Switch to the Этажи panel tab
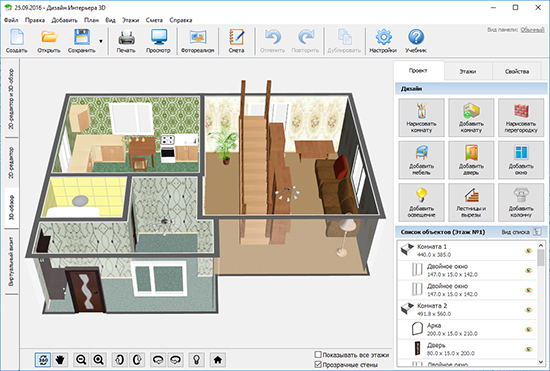 tap(468, 71)
